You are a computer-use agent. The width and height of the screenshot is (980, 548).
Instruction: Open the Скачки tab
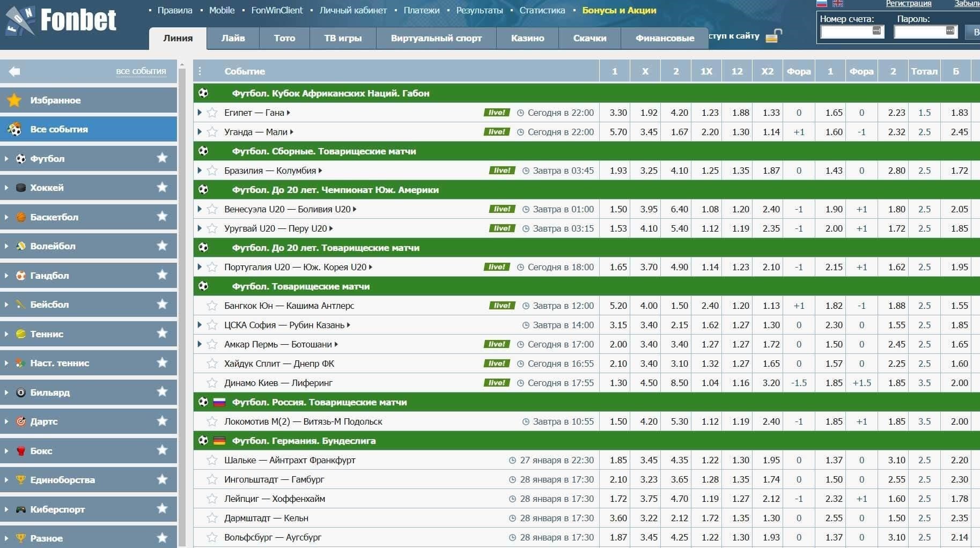click(590, 38)
